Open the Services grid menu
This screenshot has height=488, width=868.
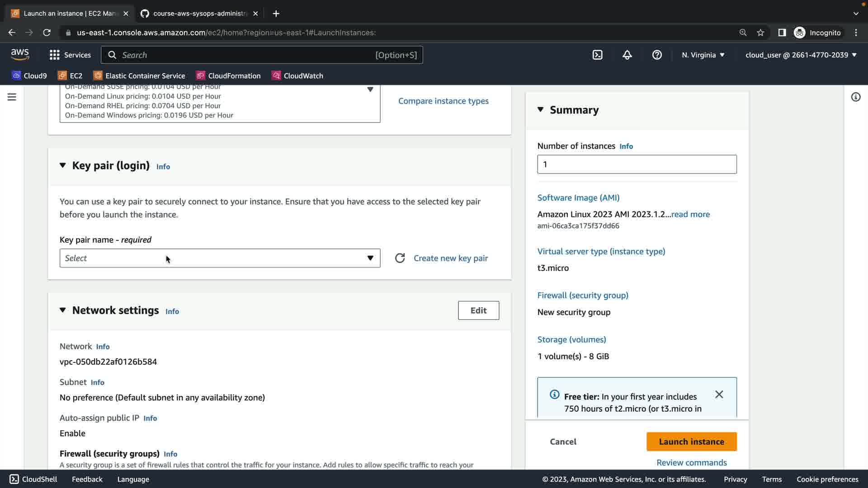pyautogui.click(x=70, y=55)
